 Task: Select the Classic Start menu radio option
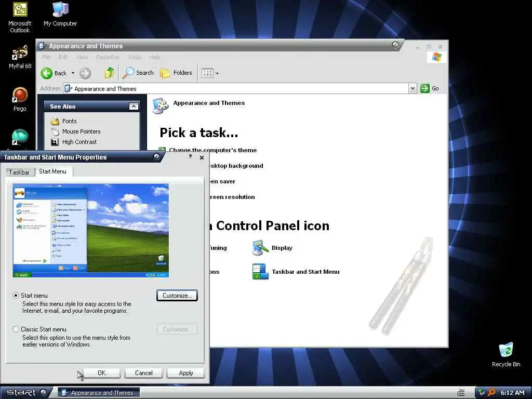pos(16,329)
